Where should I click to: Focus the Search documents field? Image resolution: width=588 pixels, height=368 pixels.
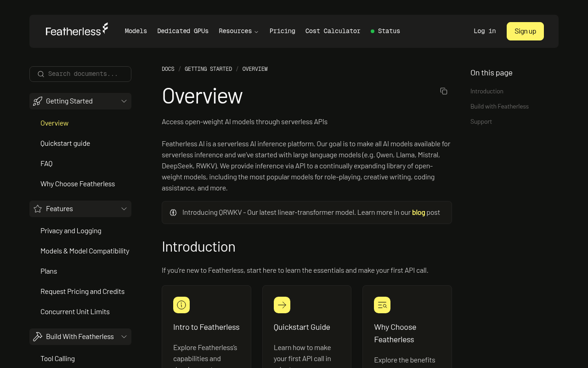(x=80, y=74)
